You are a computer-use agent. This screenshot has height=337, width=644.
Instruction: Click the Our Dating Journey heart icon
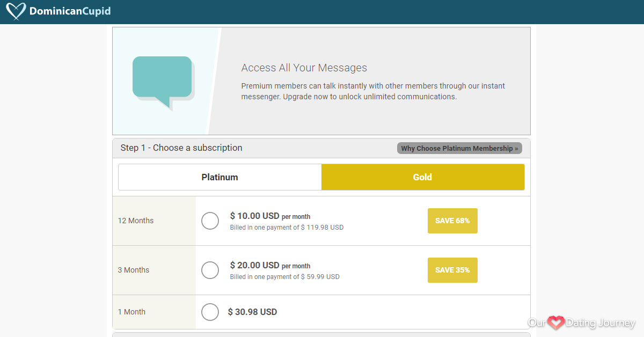555,323
